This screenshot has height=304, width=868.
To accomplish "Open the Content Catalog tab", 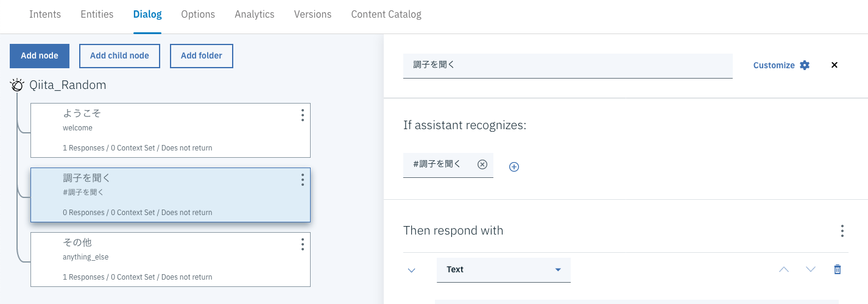I will click(386, 14).
